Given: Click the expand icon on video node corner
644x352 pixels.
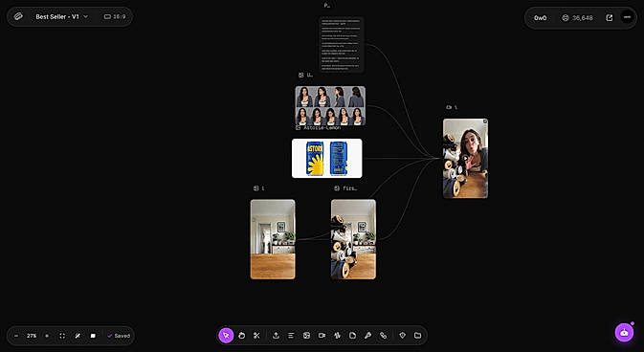Looking at the screenshot, I should pos(485,121).
